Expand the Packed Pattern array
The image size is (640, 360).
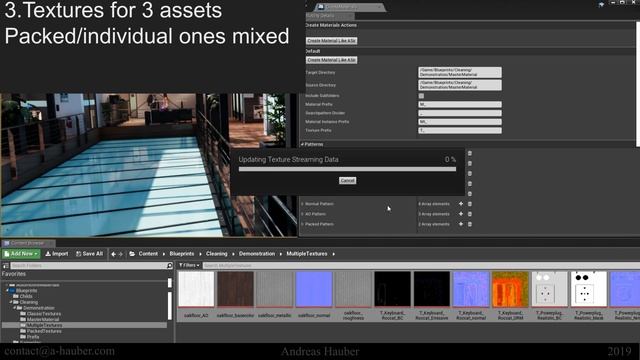(x=302, y=224)
